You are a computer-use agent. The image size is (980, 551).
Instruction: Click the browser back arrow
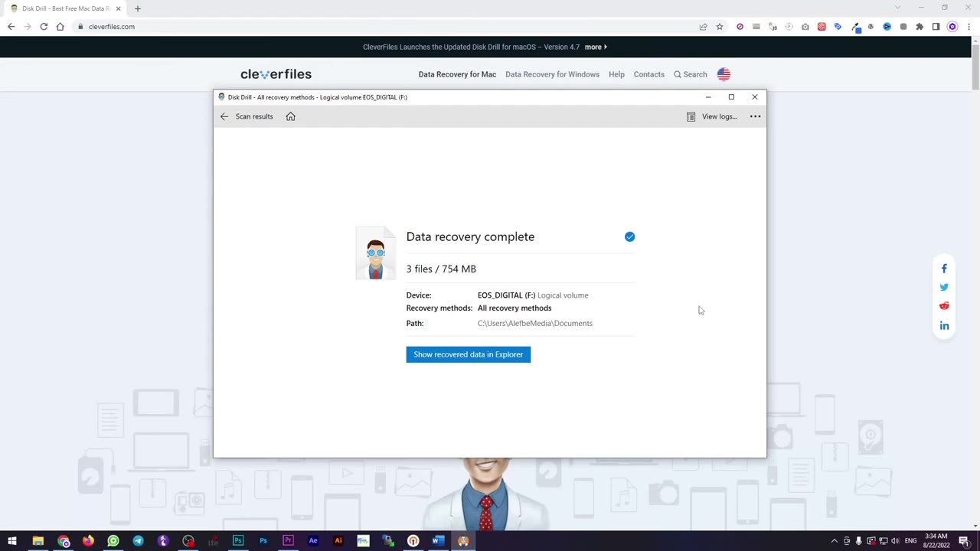click(11, 27)
